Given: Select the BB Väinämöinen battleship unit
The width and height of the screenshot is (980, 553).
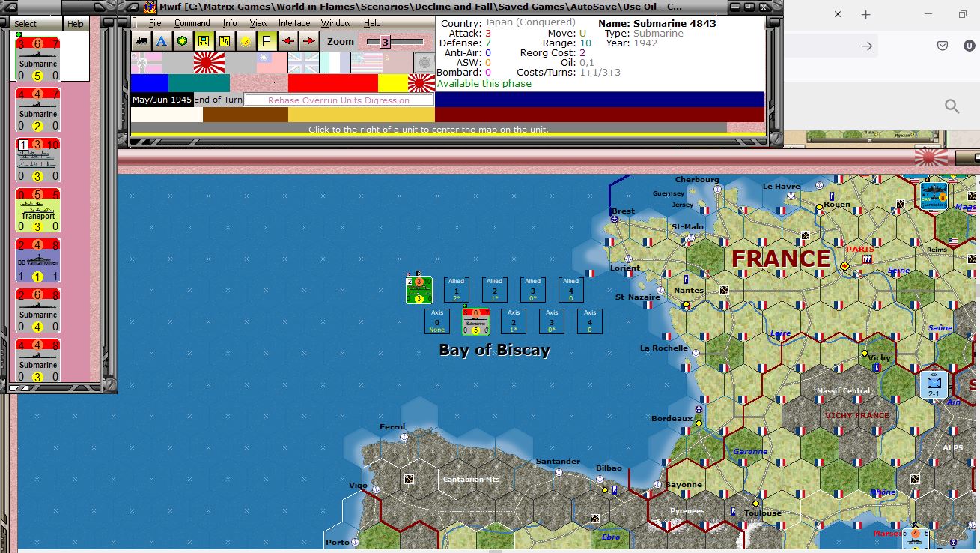Looking at the screenshot, I should (38, 260).
